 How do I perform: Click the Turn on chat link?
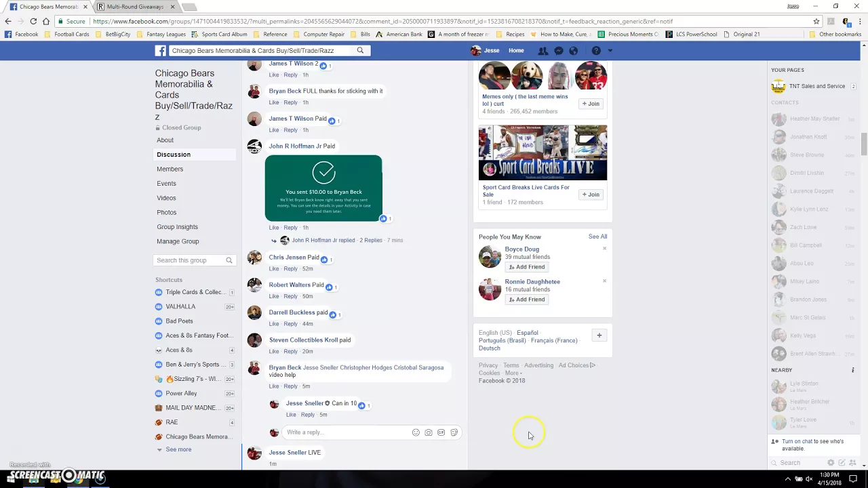[797, 441]
